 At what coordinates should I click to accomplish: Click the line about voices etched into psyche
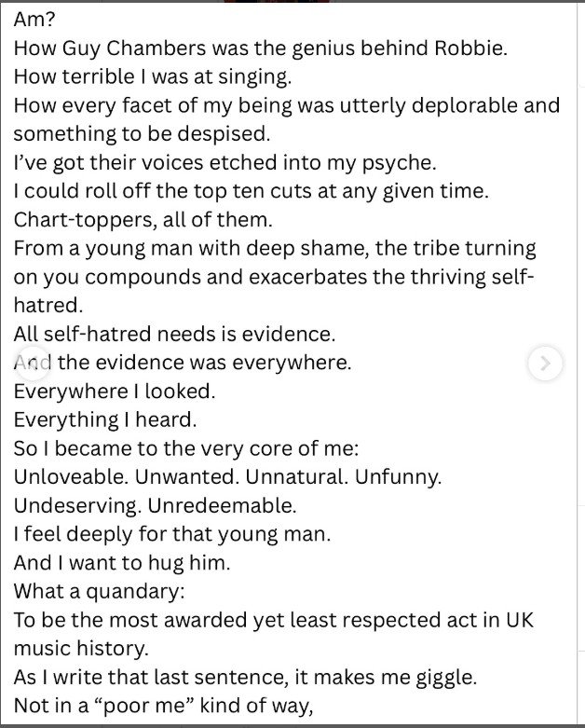[225, 163]
